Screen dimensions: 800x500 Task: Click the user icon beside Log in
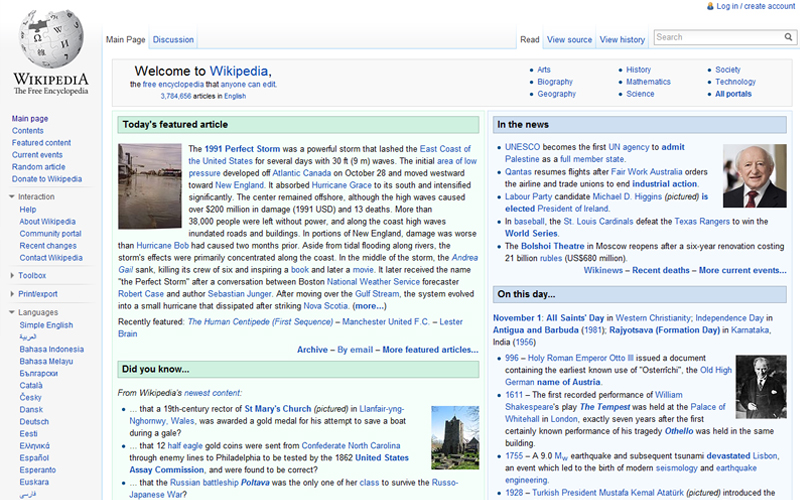[710, 6]
